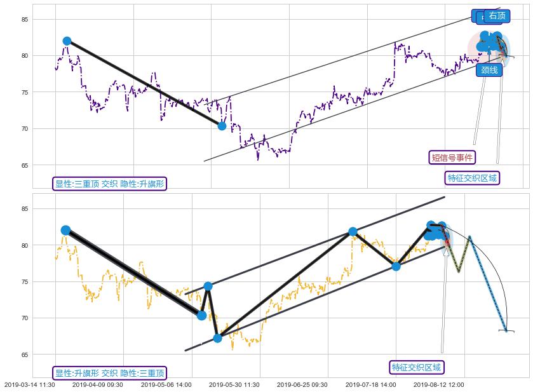The image size is (533, 392).
Task: Select the 显性:三重顶 交织 隐性:升旗形 label
Action: click(109, 184)
